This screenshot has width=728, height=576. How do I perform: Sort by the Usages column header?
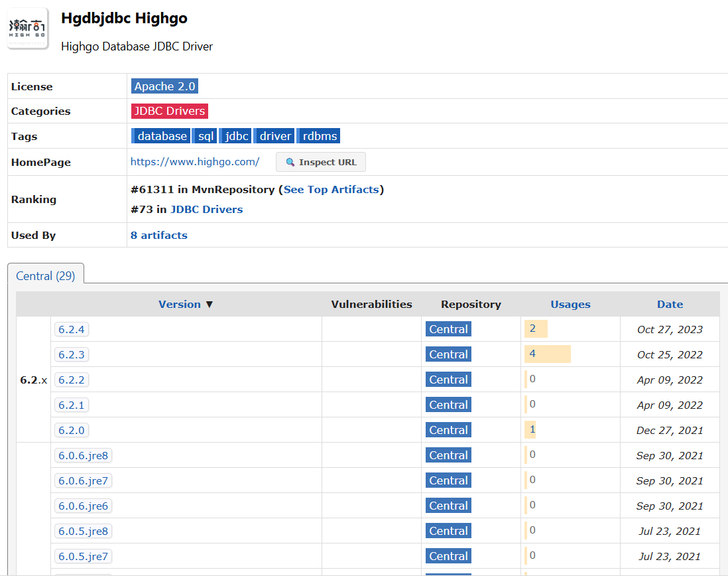pos(571,304)
